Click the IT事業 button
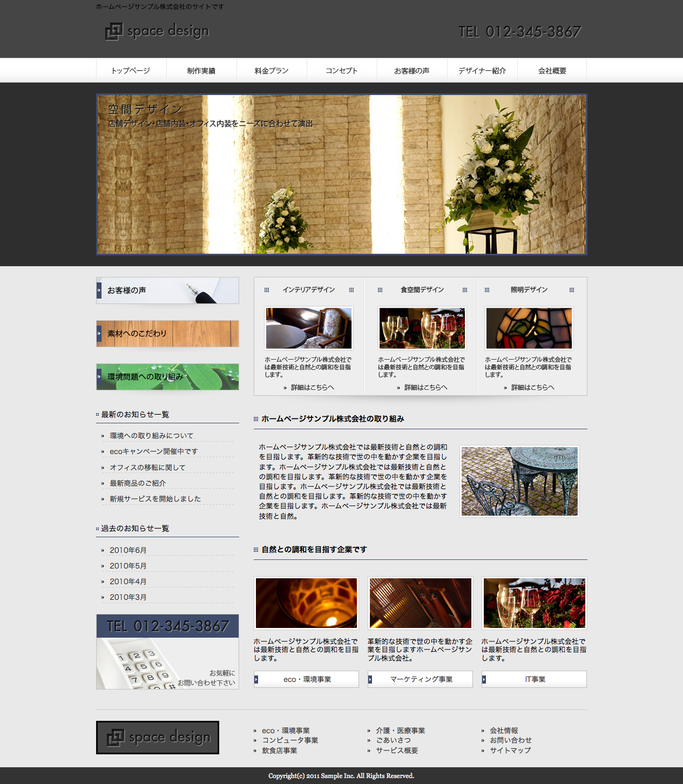Screen dimensions: 683x784 pyautogui.click(x=535, y=679)
